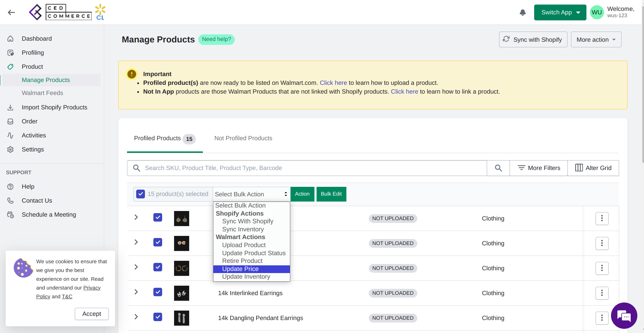Open the T&C link

click(x=67, y=297)
